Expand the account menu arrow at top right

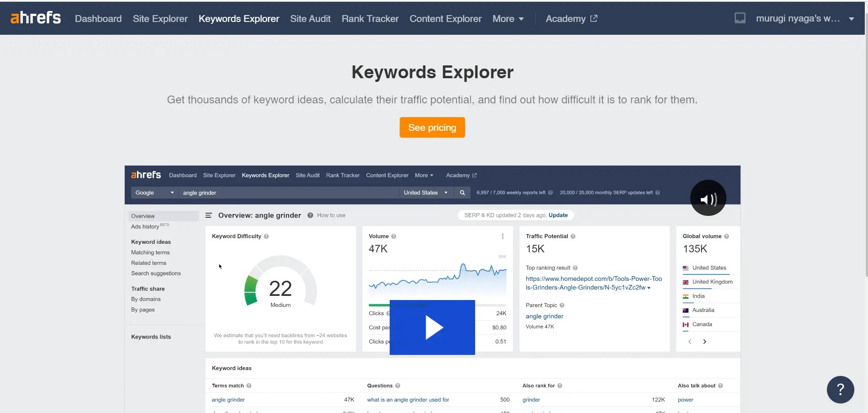(851, 18)
